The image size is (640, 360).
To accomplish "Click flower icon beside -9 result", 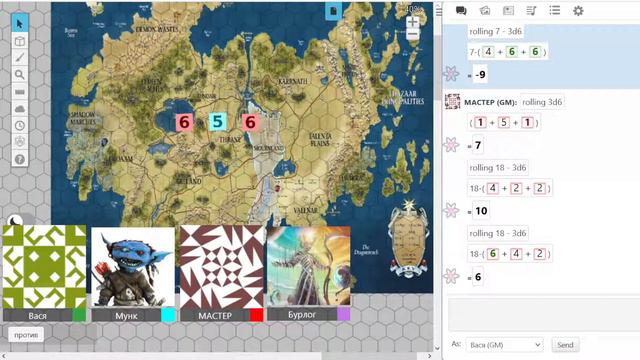I will (452, 73).
